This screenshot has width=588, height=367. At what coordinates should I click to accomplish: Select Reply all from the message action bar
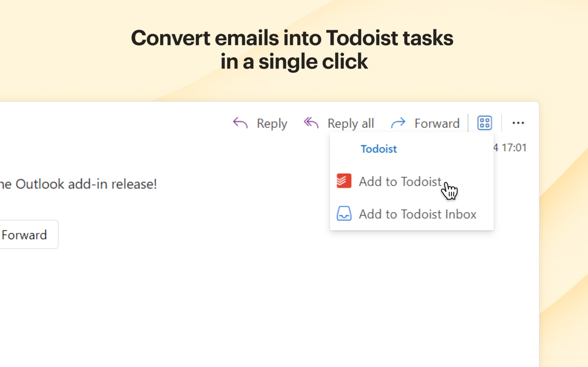[351, 123]
